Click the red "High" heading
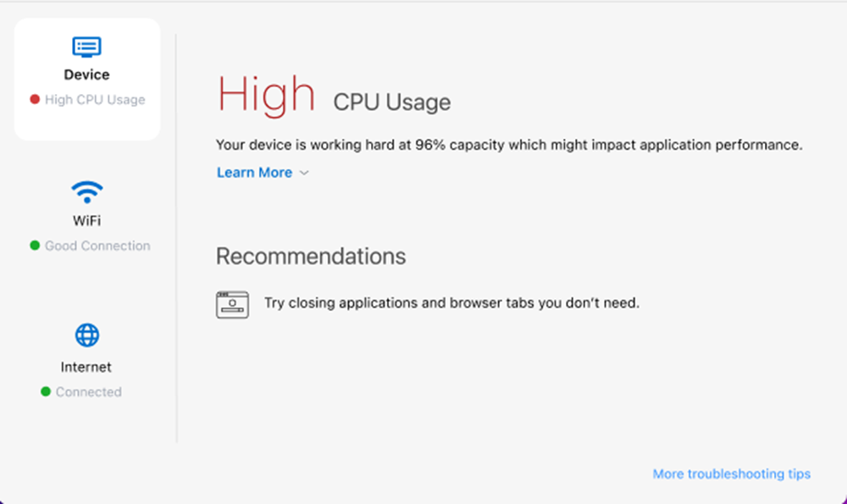Image resolution: width=847 pixels, height=504 pixels. tap(267, 93)
